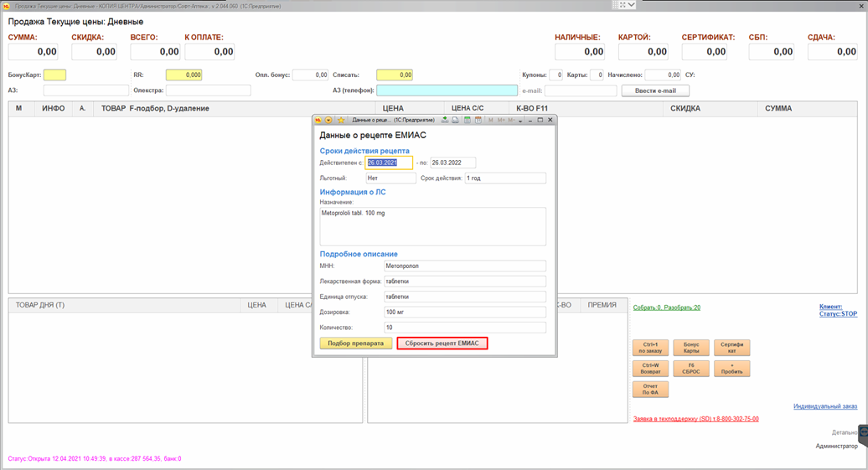
Task: Open the calendar icon in dialog titlebar
Action: pyautogui.click(x=478, y=121)
